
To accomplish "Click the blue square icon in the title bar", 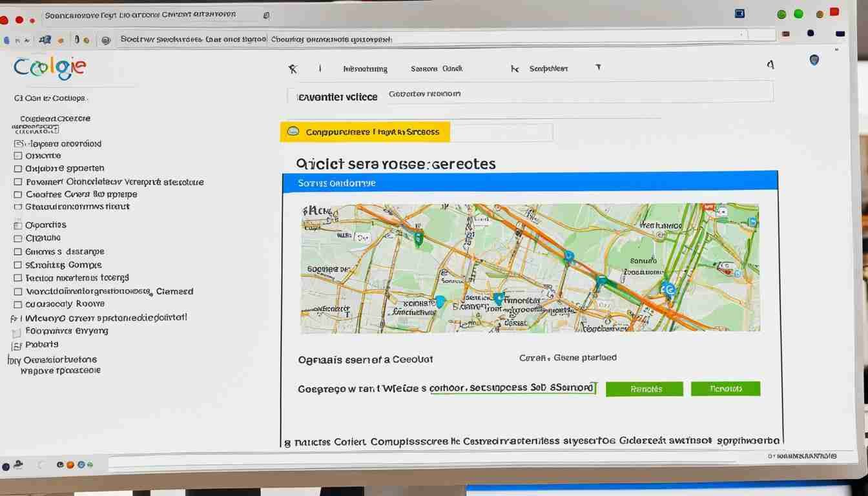I will (x=740, y=13).
